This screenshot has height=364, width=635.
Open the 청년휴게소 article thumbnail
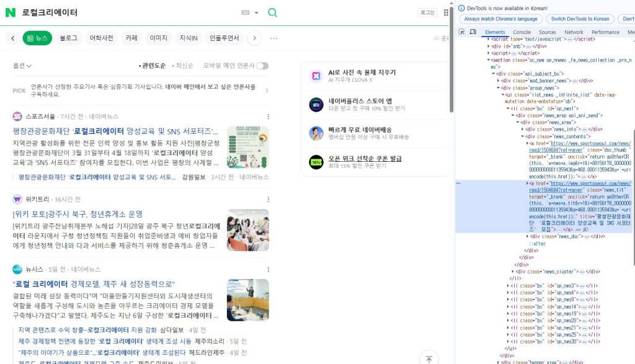(x=248, y=230)
